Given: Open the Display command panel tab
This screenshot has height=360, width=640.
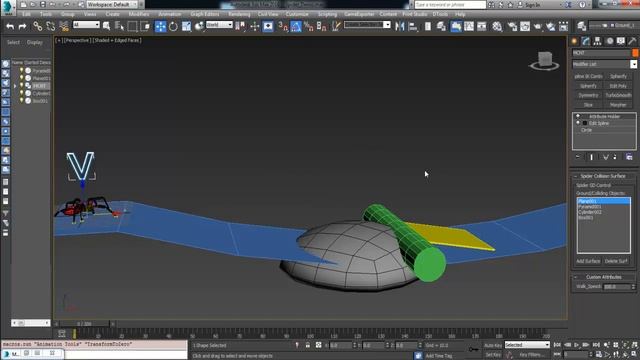Looking at the screenshot, I should pyautogui.click(x=621, y=41).
